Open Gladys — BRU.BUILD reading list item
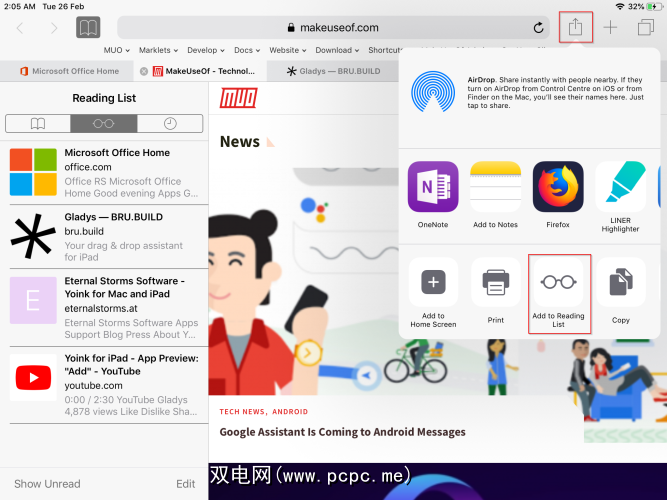The width and height of the screenshot is (667, 500). [x=104, y=237]
